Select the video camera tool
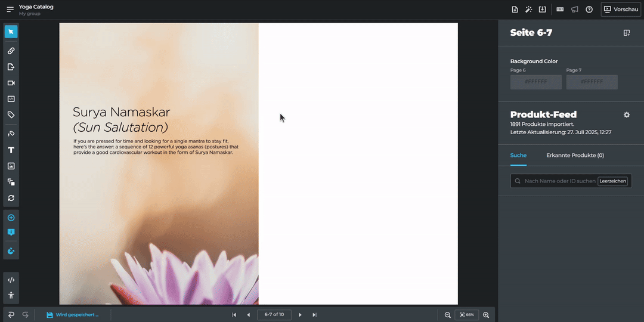 [11, 83]
